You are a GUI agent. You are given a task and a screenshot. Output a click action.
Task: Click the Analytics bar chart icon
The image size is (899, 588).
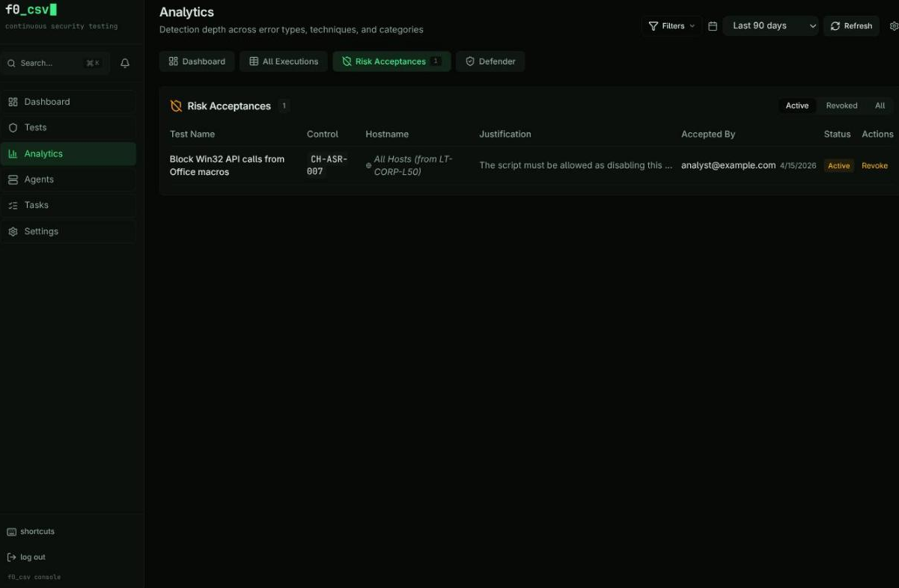point(13,154)
